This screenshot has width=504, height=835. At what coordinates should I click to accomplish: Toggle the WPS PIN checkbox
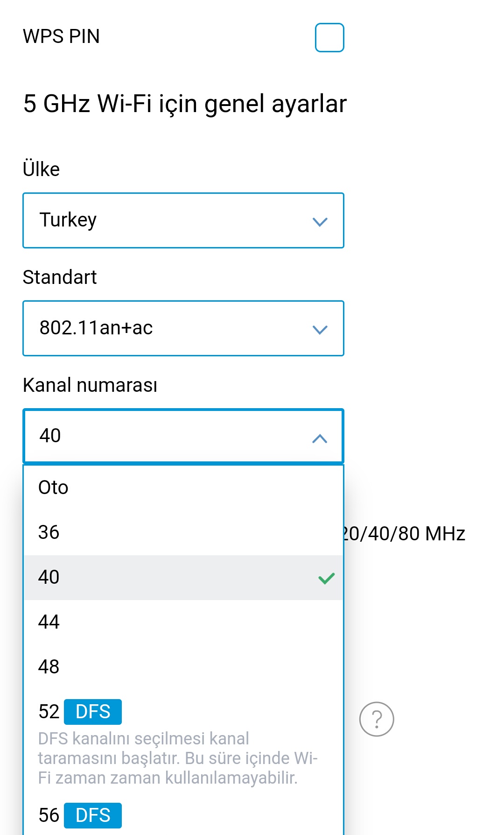coord(329,37)
